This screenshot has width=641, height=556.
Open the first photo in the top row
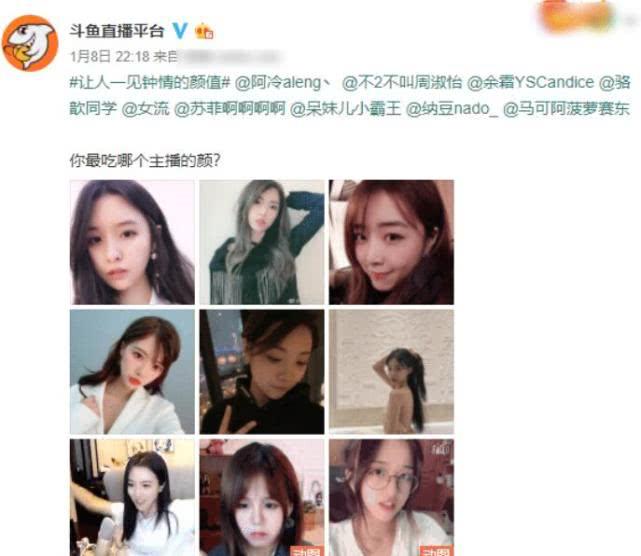[x=132, y=242]
